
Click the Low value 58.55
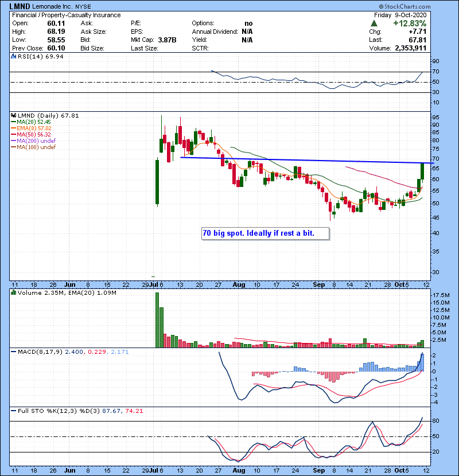click(x=56, y=40)
